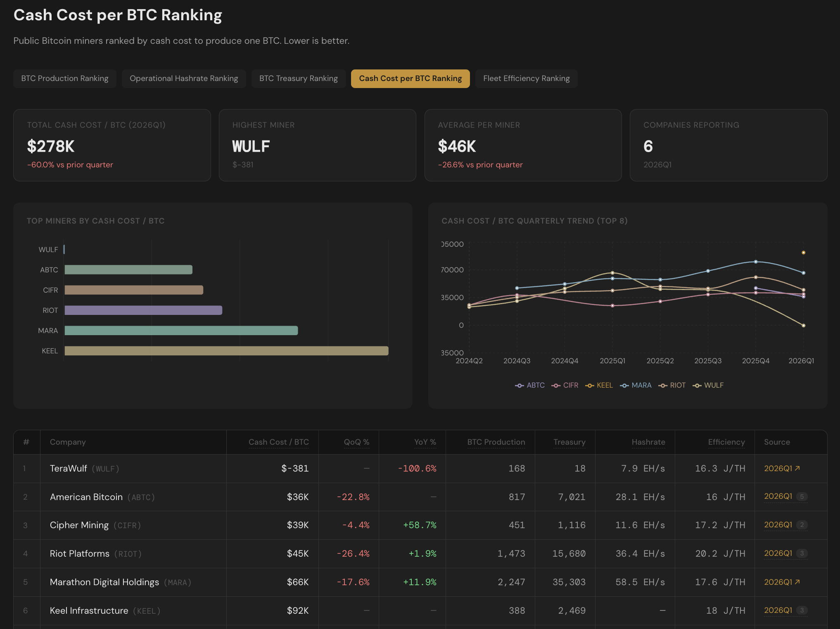Image resolution: width=840 pixels, height=629 pixels.
Task: Toggle RIOT series in the trend legend
Action: (672, 385)
